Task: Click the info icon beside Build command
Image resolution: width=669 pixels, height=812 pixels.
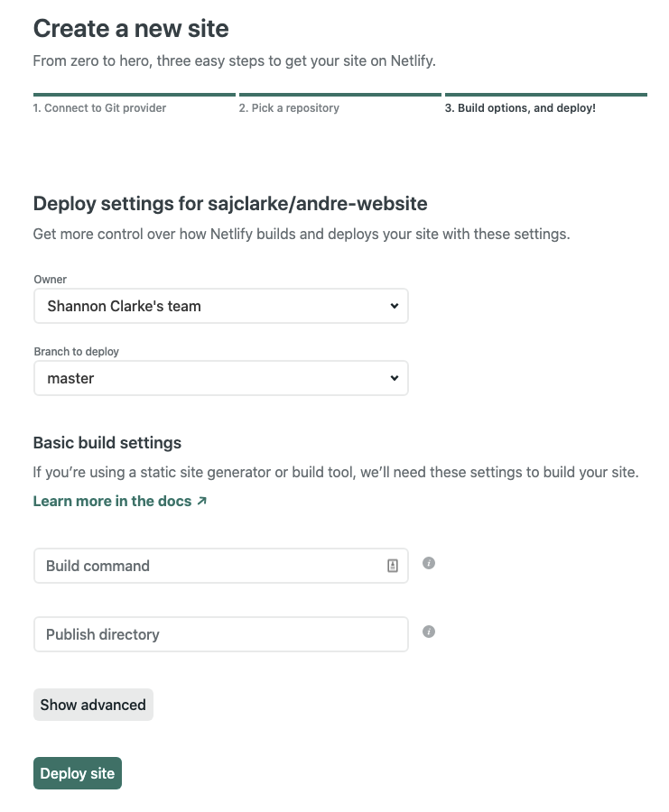Action: click(429, 563)
